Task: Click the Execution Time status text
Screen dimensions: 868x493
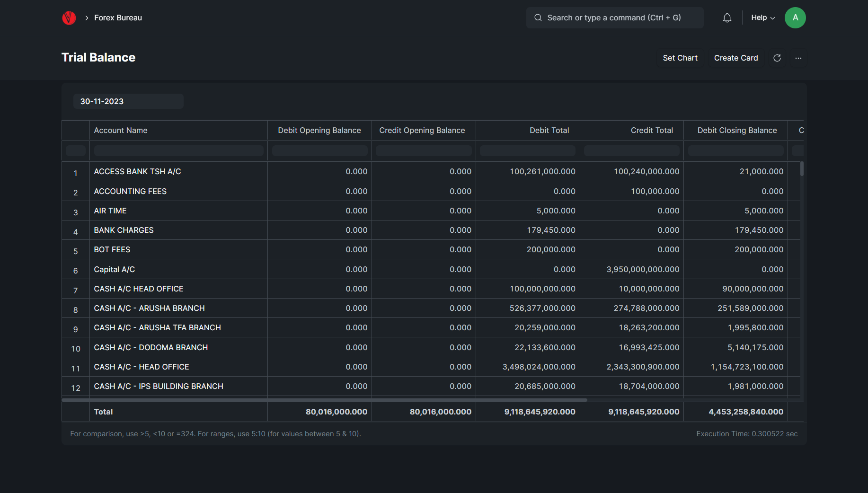Action: [747, 433]
